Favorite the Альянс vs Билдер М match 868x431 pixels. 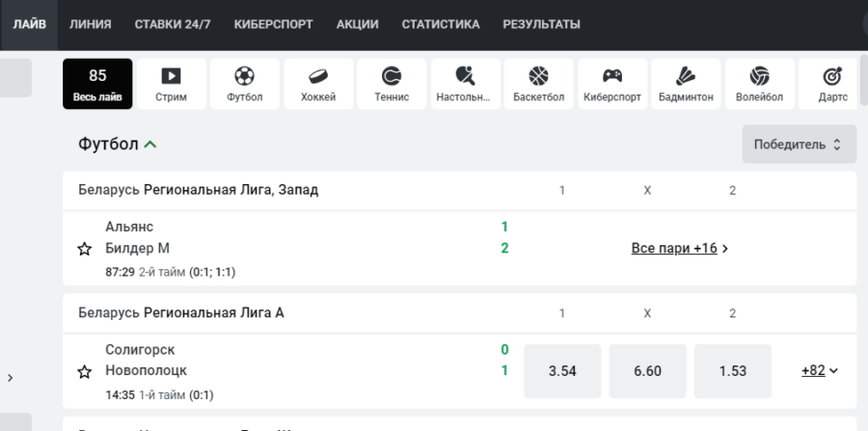pyautogui.click(x=84, y=249)
